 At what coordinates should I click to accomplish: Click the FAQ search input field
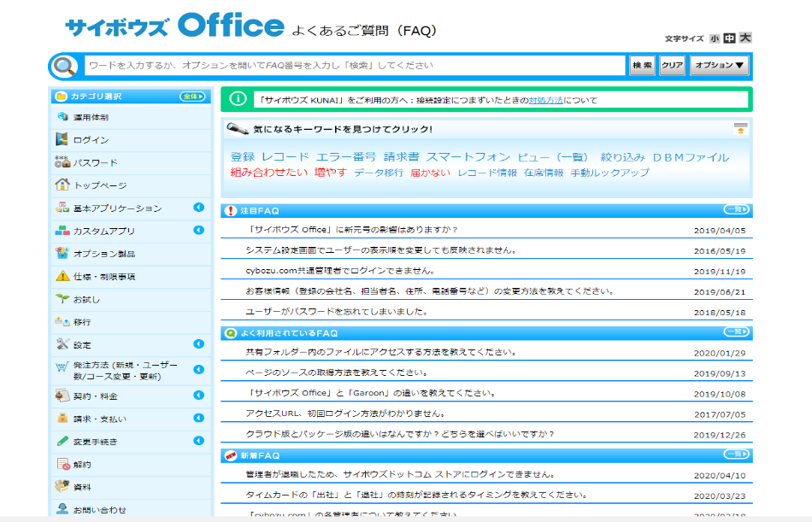click(x=355, y=66)
